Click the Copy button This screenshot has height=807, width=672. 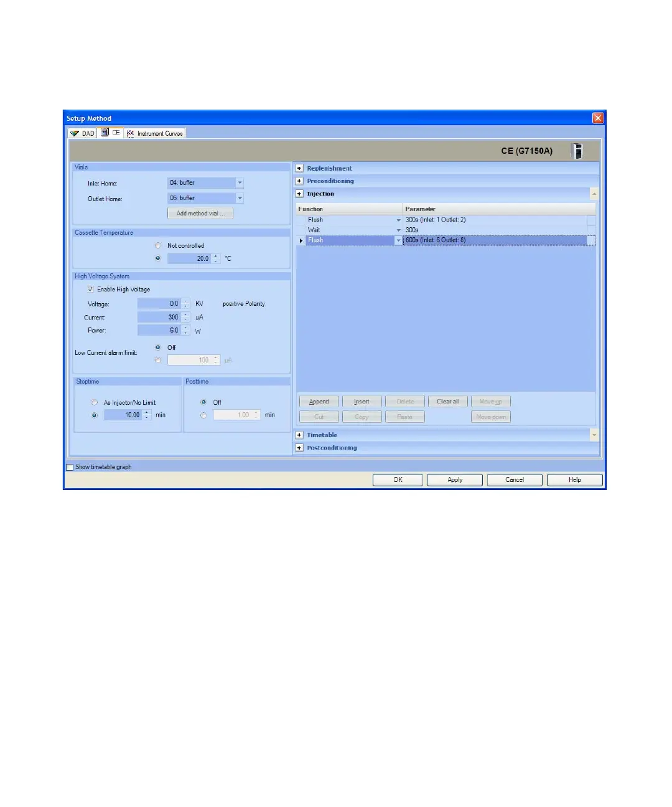coord(362,417)
